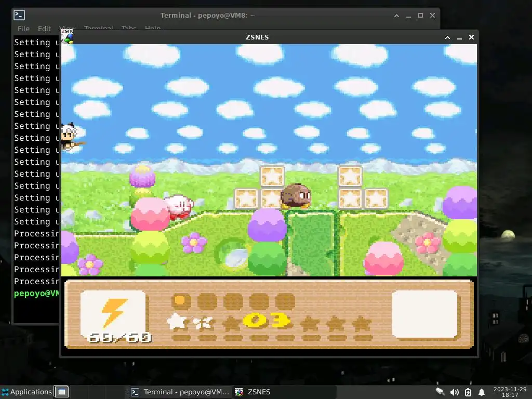Click the pink Kirby character in game
The width and height of the screenshot is (532, 399).
(x=179, y=206)
